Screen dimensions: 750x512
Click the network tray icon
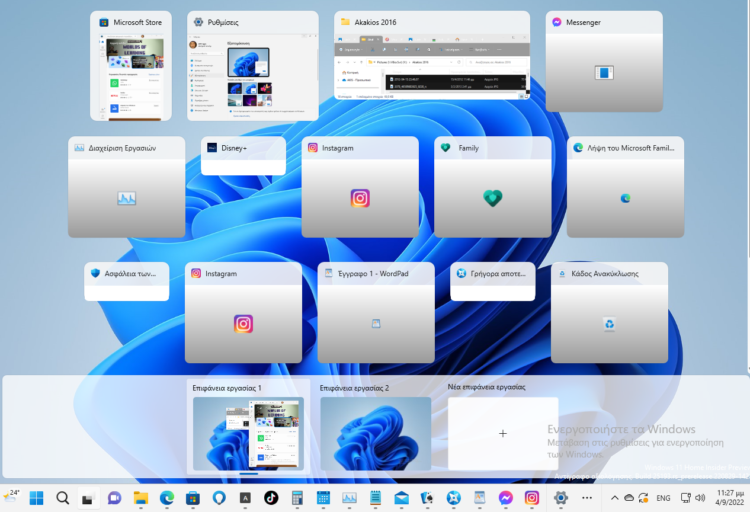click(x=686, y=498)
